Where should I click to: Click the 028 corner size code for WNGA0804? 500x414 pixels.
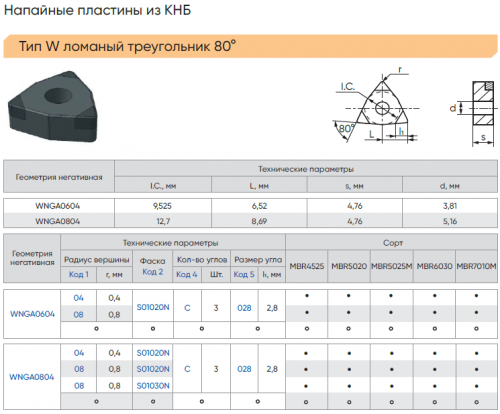click(x=244, y=369)
